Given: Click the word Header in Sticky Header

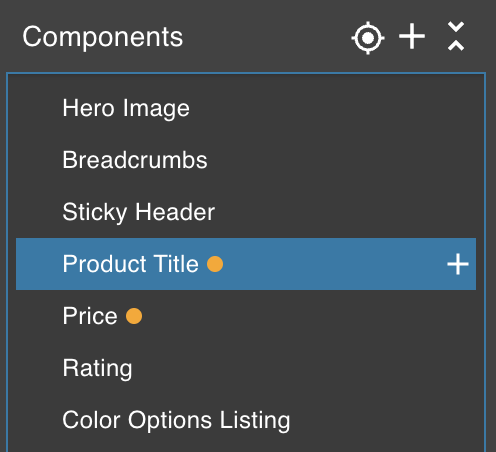Looking at the screenshot, I should [x=175, y=212].
